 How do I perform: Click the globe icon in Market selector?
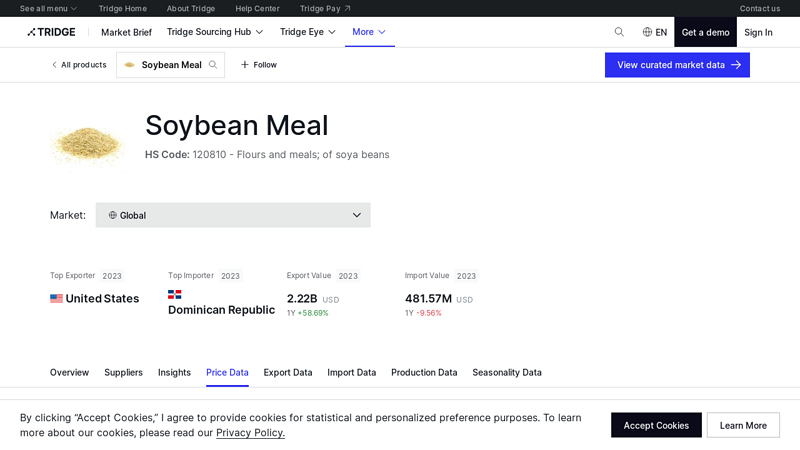(113, 215)
